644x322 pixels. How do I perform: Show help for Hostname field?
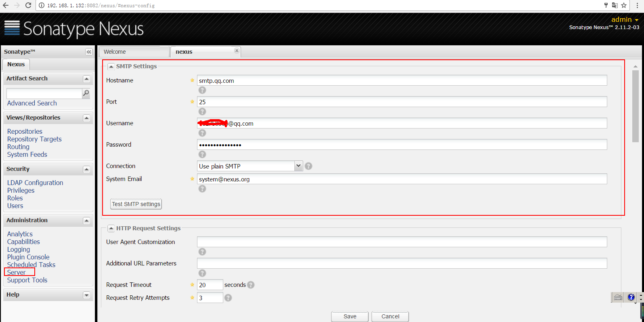click(202, 90)
